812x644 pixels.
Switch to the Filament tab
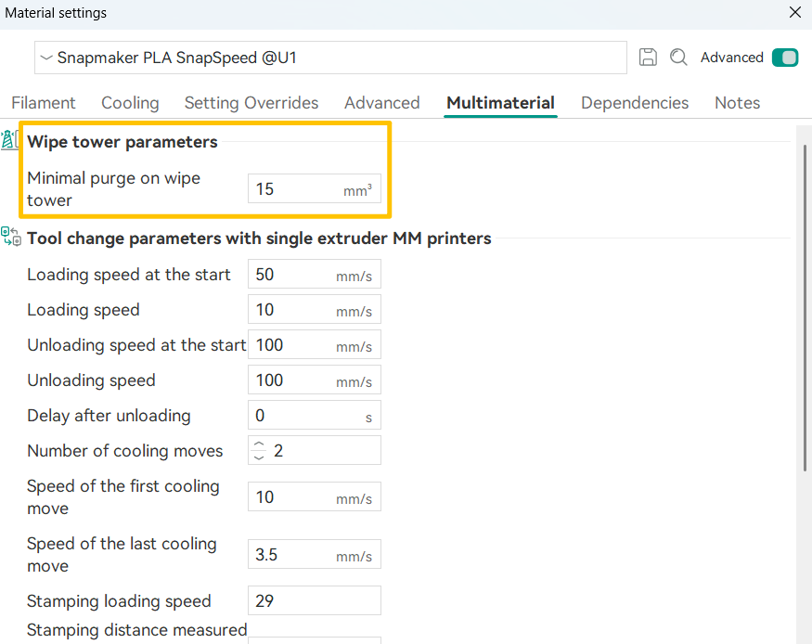click(x=44, y=103)
